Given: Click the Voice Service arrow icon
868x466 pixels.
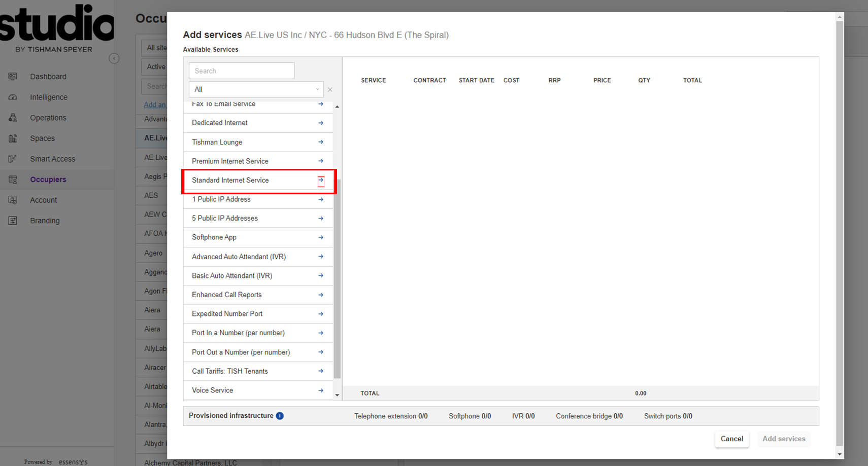Looking at the screenshot, I should 321,390.
